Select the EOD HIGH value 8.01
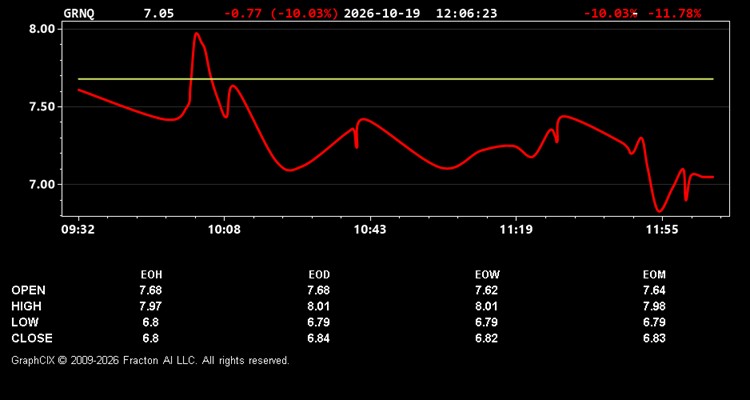Screen dimensions: 750x400 (x=319, y=306)
